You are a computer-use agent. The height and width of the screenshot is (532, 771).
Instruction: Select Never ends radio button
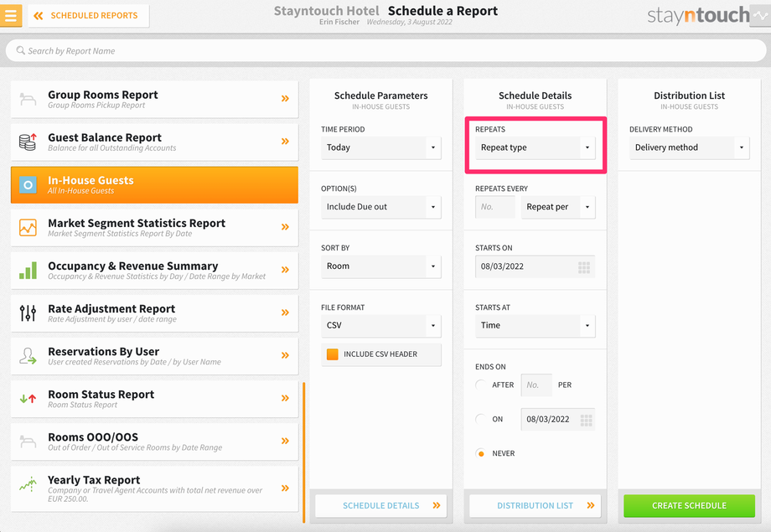481,454
